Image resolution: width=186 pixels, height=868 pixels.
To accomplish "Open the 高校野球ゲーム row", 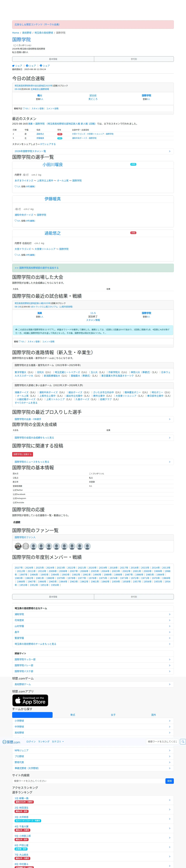I will pos(93,684).
